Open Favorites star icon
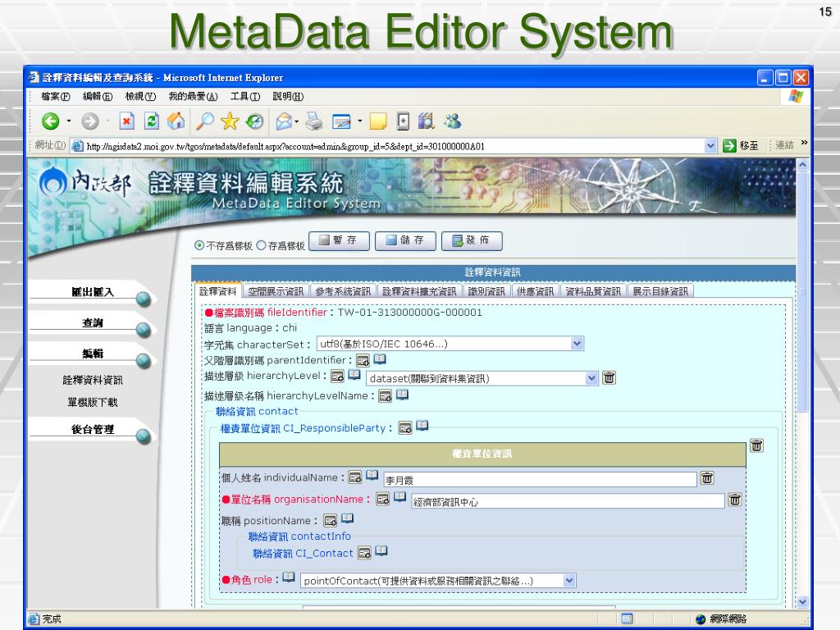 point(230,121)
